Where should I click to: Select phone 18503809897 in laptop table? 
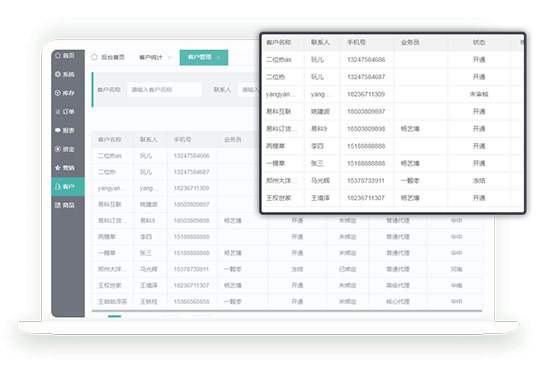pyautogui.click(x=192, y=204)
